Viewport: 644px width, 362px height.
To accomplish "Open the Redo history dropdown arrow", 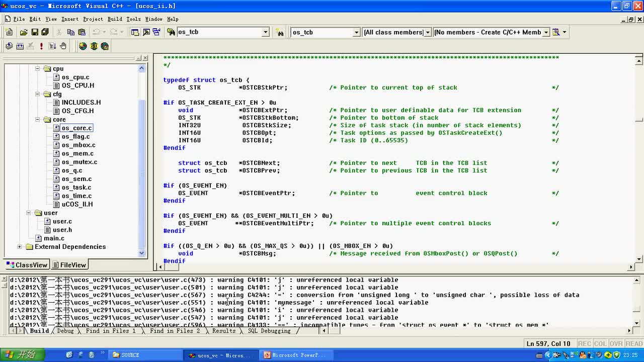I will pos(121,32).
